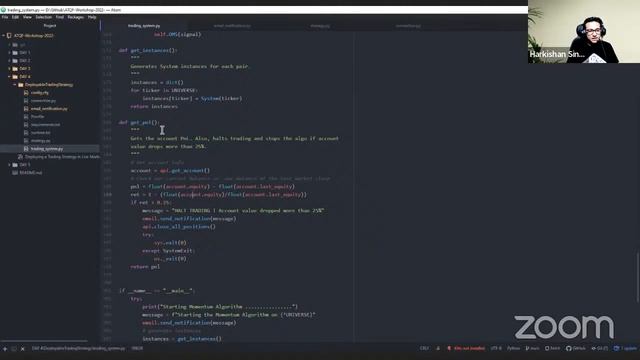640x360 pixels.
Task: Click the DeployableTradingStrategy folder icon
Action: 21,85
